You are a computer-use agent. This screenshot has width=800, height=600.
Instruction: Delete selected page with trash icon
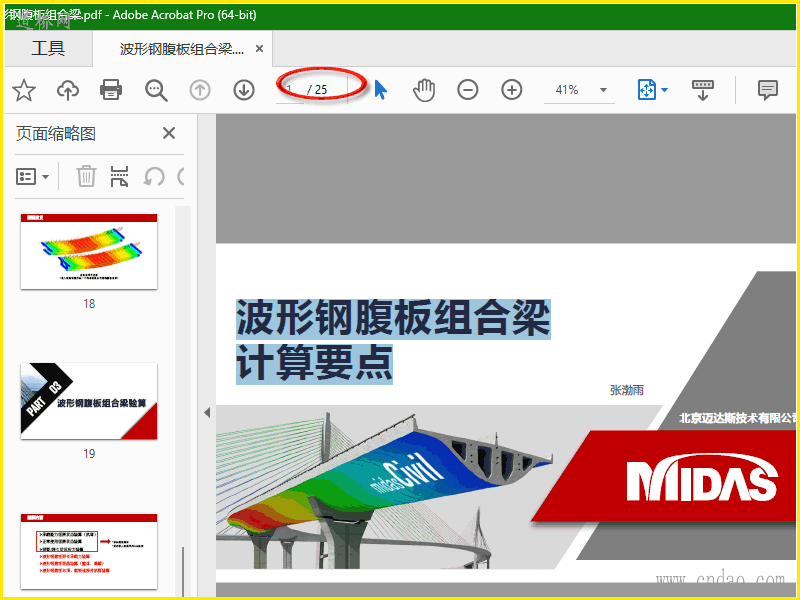pyautogui.click(x=86, y=177)
